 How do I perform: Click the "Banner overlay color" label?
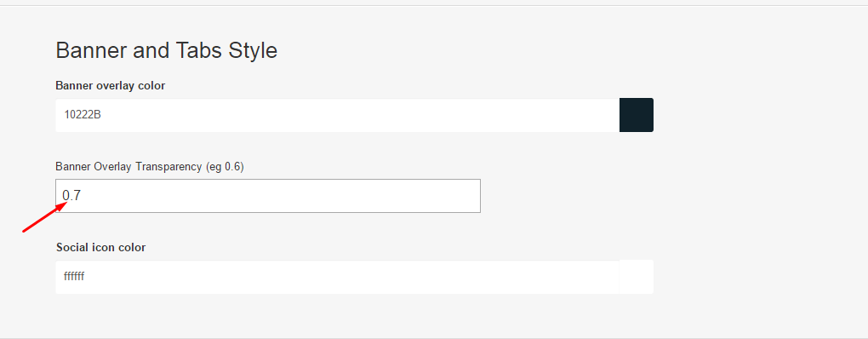tap(110, 85)
